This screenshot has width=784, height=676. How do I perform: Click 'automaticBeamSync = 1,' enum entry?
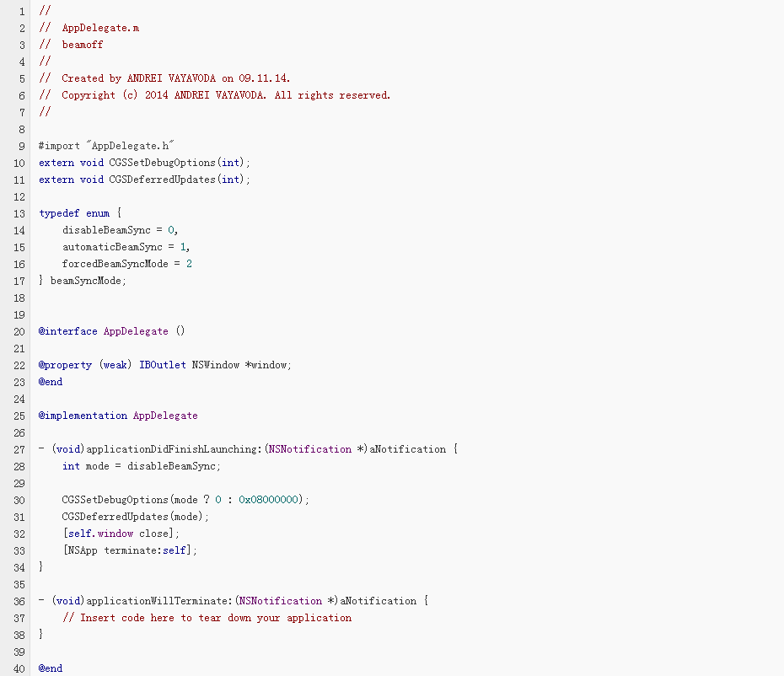(x=126, y=247)
